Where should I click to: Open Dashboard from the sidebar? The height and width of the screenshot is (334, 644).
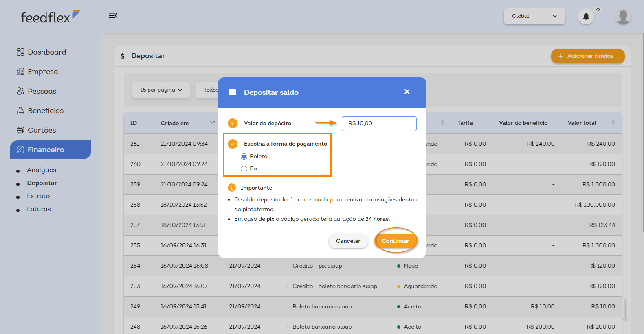[x=46, y=52]
